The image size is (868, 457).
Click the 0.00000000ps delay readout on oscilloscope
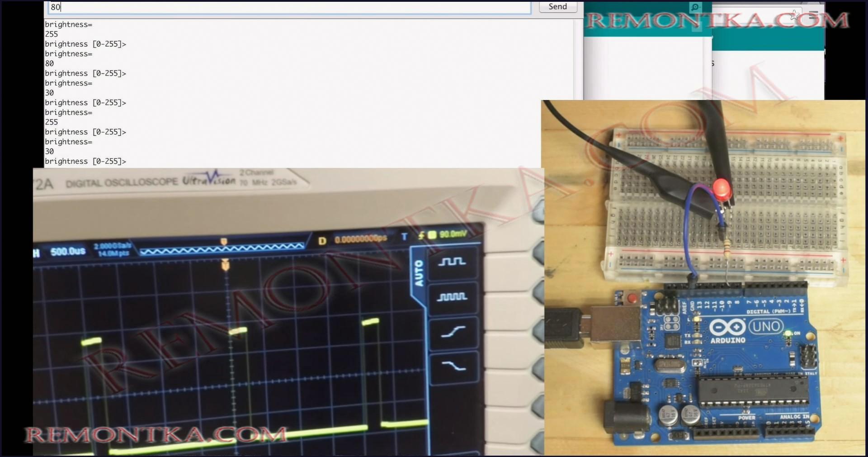(360, 239)
